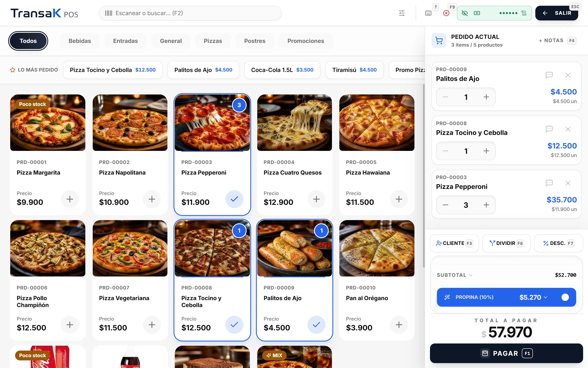Click the PAGAR button
This screenshot has width=588, height=368.
[x=506, y=353]
